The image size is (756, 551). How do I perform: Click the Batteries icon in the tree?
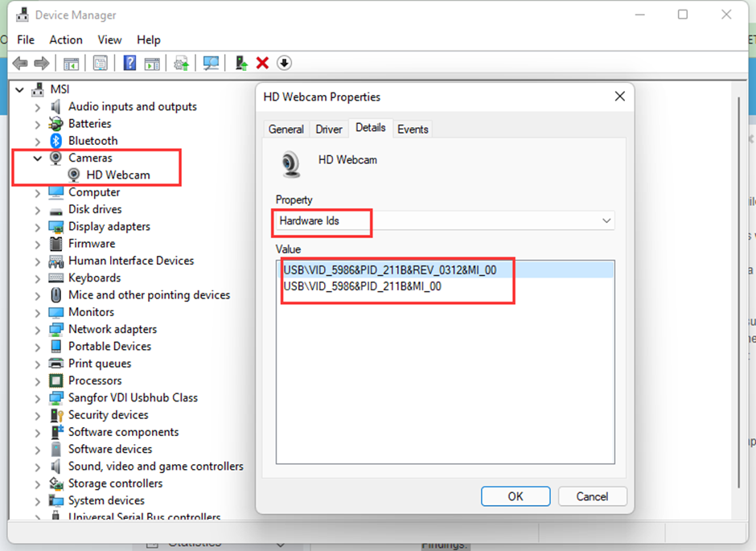pyautogui.click(x=56, y=124)
